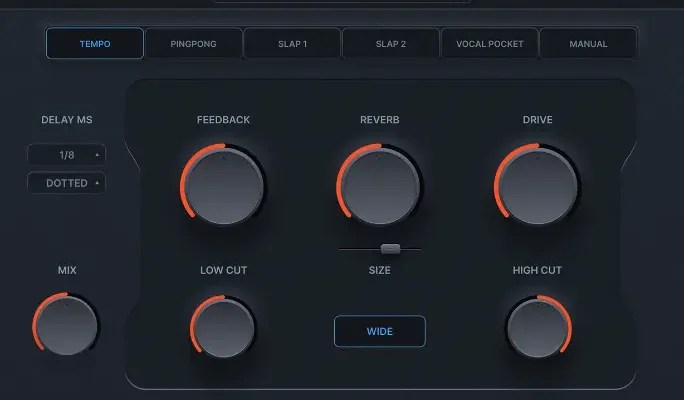
Task: Open the DOTTED note type dropdown
Action: tap(66, 183)
